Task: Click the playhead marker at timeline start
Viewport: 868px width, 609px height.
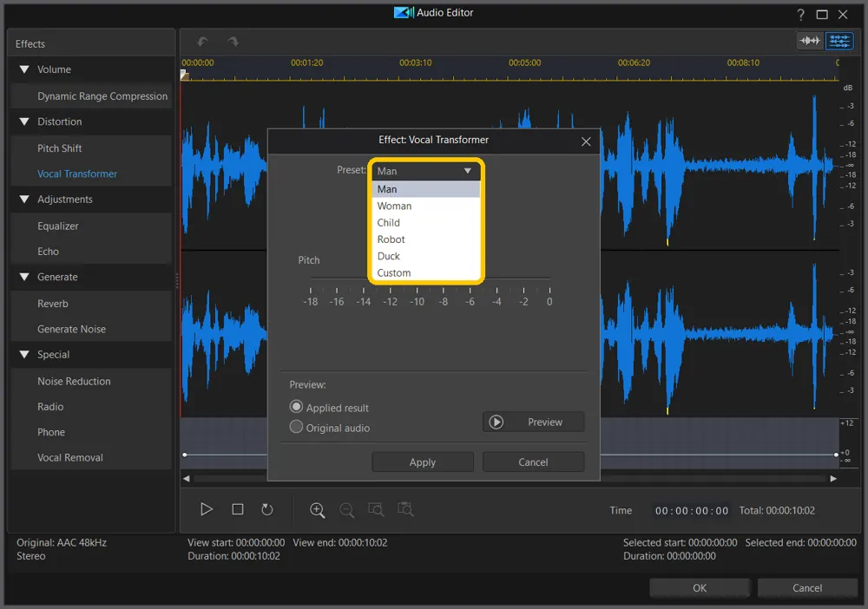Action: point(185,75)
